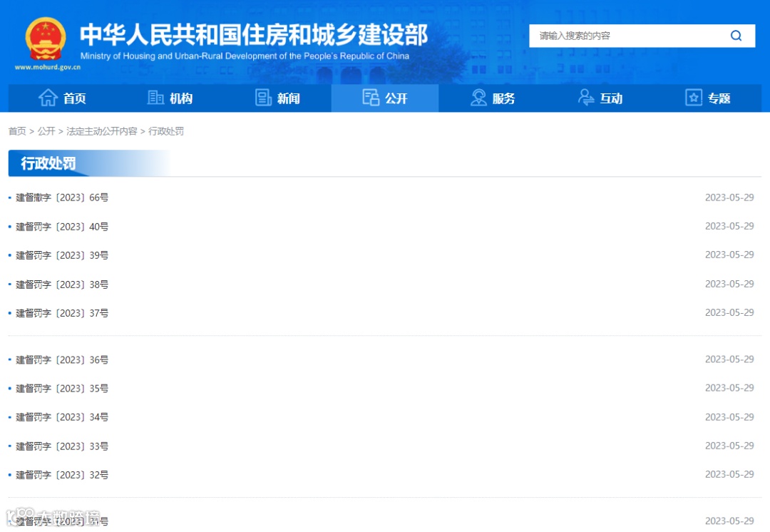This screenshot has height=532, width=770.
Task: Open the 新闻 navigation tab
Action: pyautogui.click(x=277, y=98)
